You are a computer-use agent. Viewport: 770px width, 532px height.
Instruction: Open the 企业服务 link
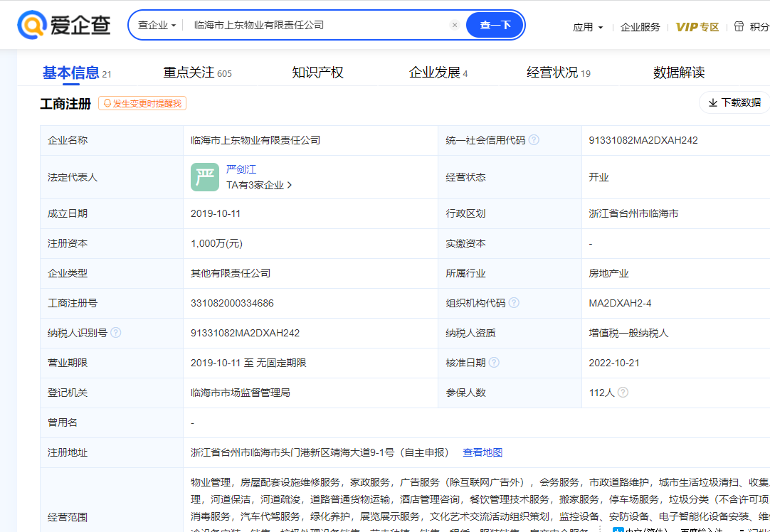point(640,27)
